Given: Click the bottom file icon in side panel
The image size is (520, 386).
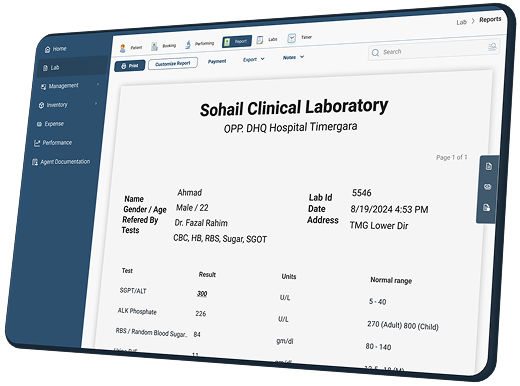Looking at the screenshot, I should click(487, 208).
